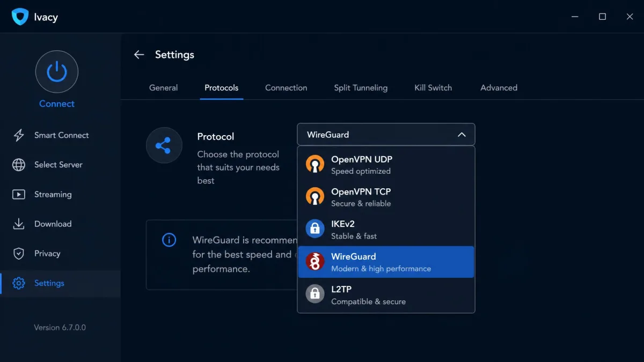Select the highlighted WireGuard option
The image size is (644, 362).
386,262
